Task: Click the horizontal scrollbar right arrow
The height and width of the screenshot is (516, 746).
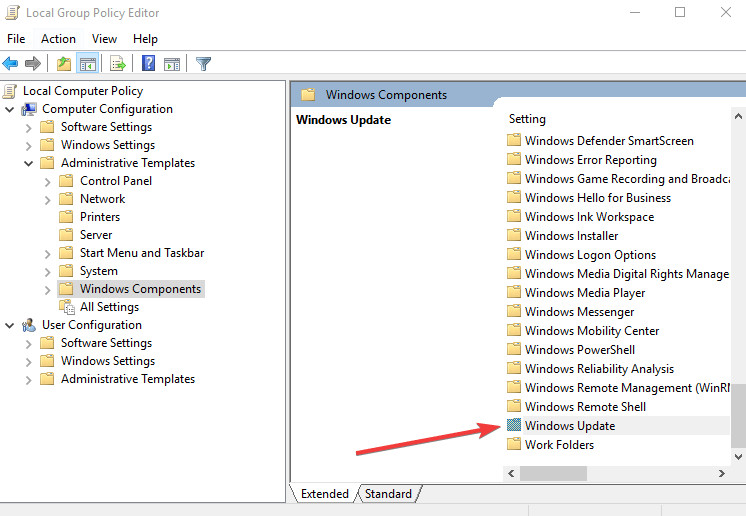Action: (x=722, y=473)
